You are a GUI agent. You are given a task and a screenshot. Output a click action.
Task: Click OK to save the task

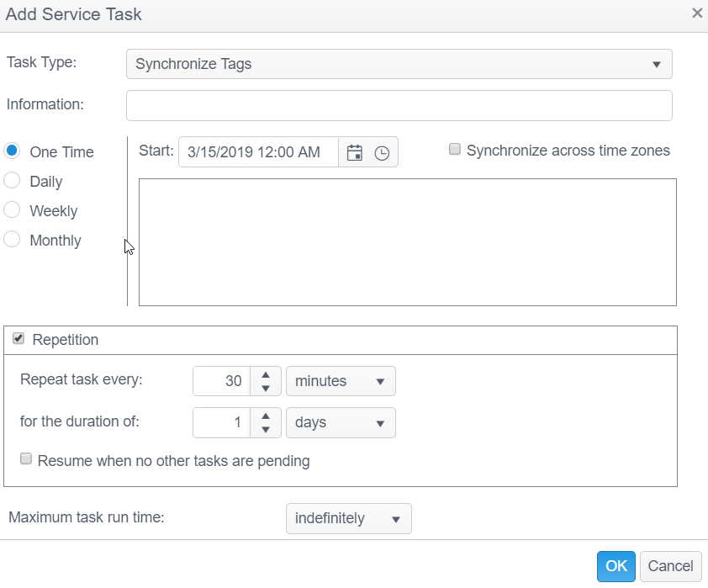[x=616, y=566]
